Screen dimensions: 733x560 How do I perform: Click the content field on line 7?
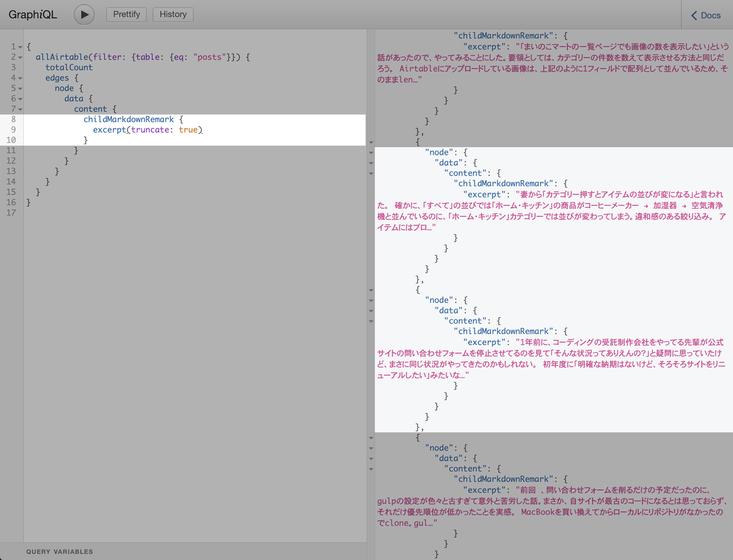click(90, 109)
